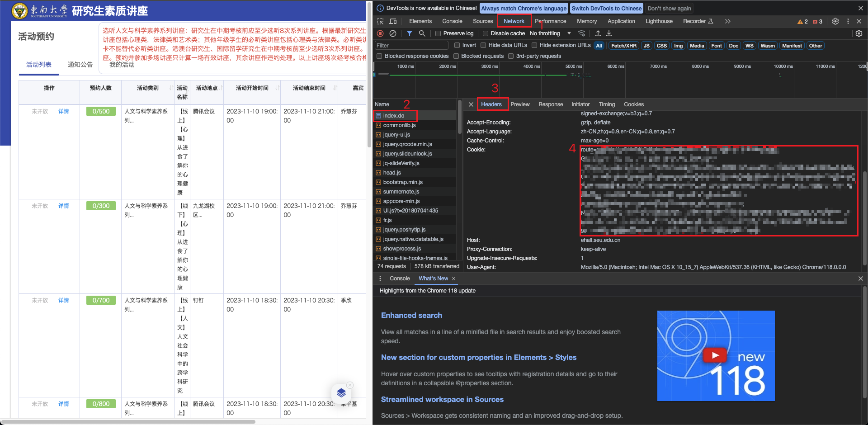
Task: Enable the Disable cache checkbox
Action: [486, 33]
